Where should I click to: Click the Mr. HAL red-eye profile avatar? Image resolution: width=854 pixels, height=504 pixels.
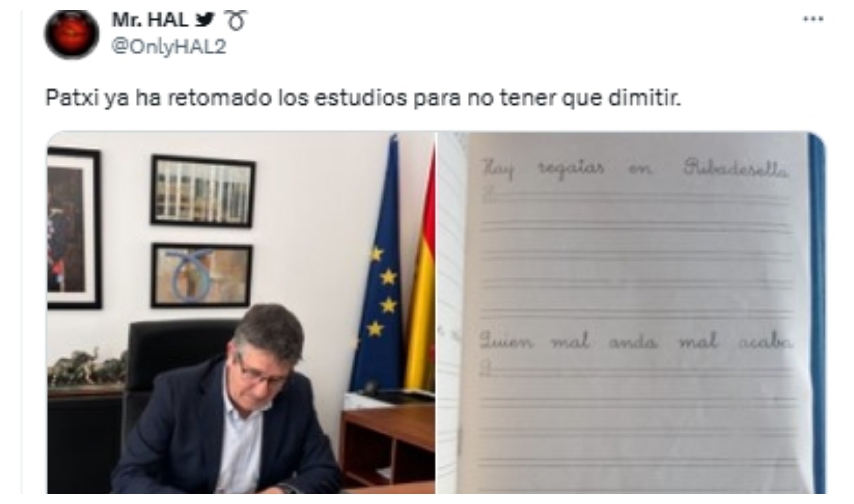[72, 34]
